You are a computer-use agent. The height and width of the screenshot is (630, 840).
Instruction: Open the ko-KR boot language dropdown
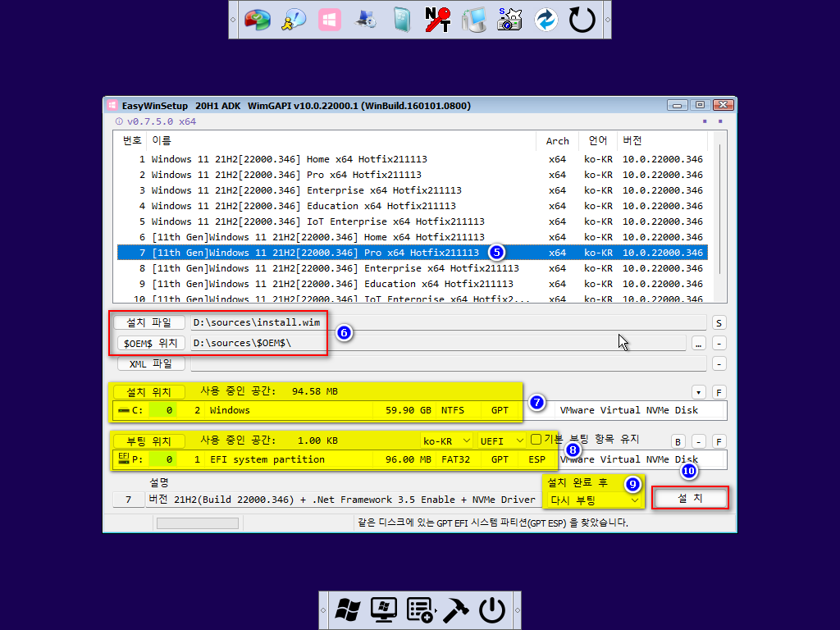(446, 441)
